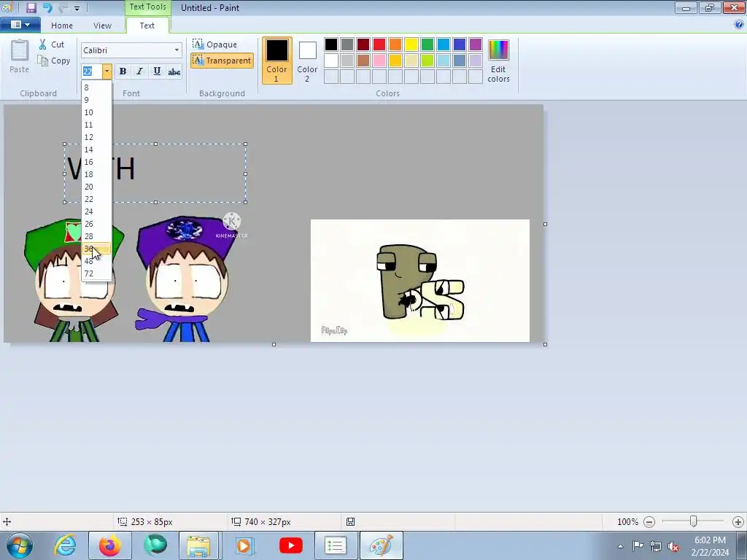The height and width of the screenshot is (560, 747).
Task: Click the Text Tools contextual tab
Action: 147,7
